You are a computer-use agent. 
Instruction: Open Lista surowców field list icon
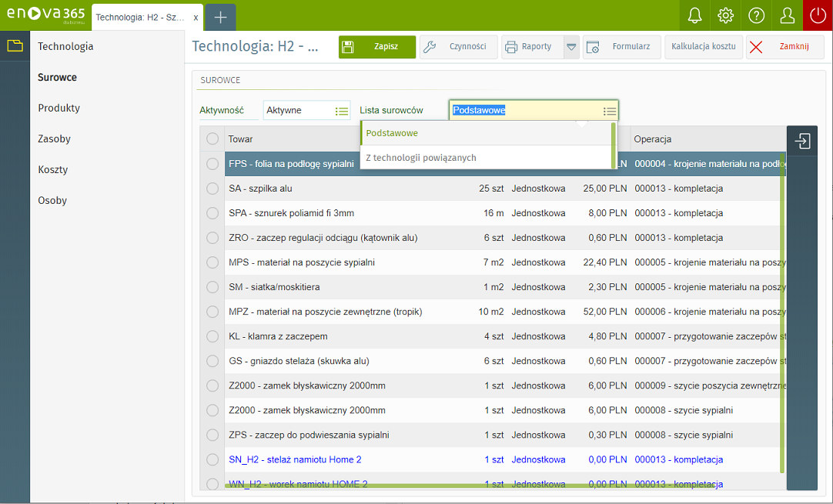[x=609, y=111]
